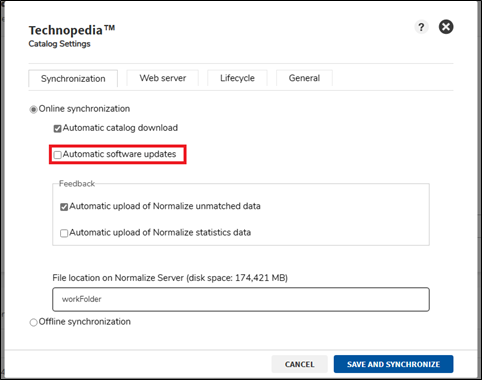Click the Feedback group heading
482x380 pixels.
coord(77,184)
